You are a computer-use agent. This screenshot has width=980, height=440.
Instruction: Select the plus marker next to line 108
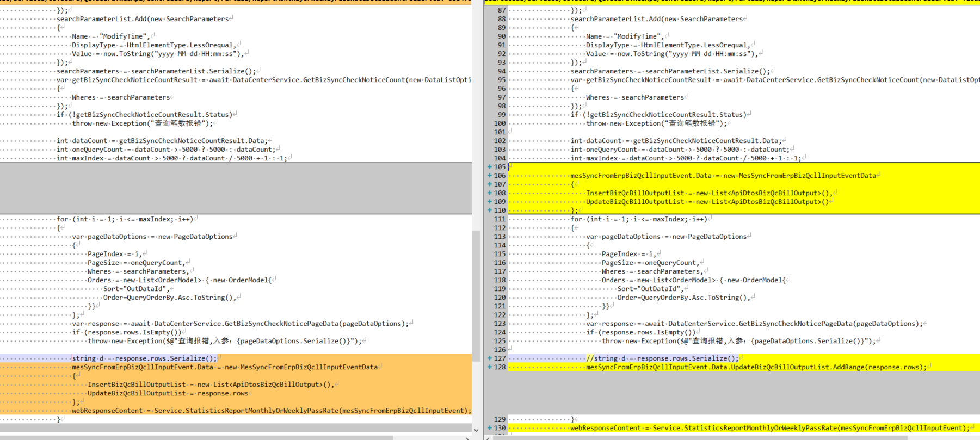(489, 193)
